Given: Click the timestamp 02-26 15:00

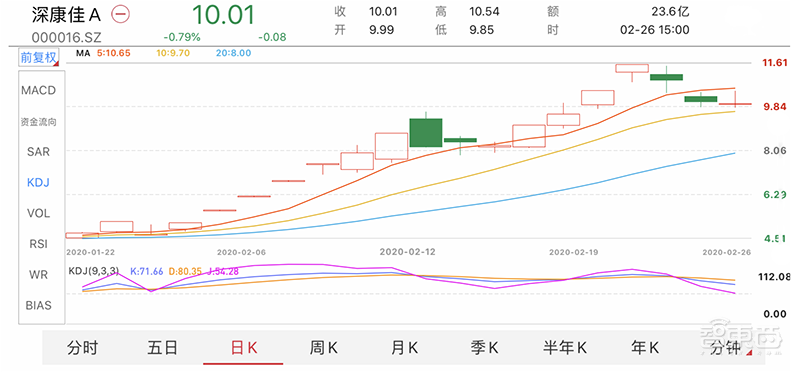Looking at the screenshot, I should [x=655, y=30].
